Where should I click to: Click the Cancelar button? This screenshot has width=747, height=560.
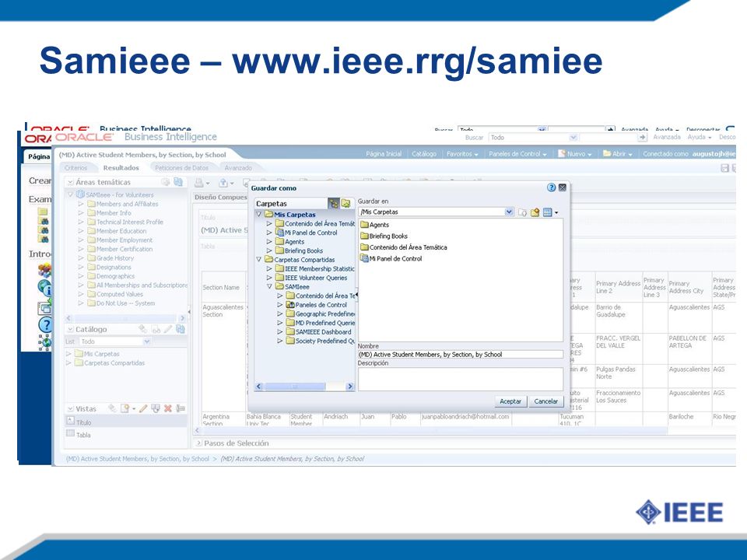[x=546, y=401]
